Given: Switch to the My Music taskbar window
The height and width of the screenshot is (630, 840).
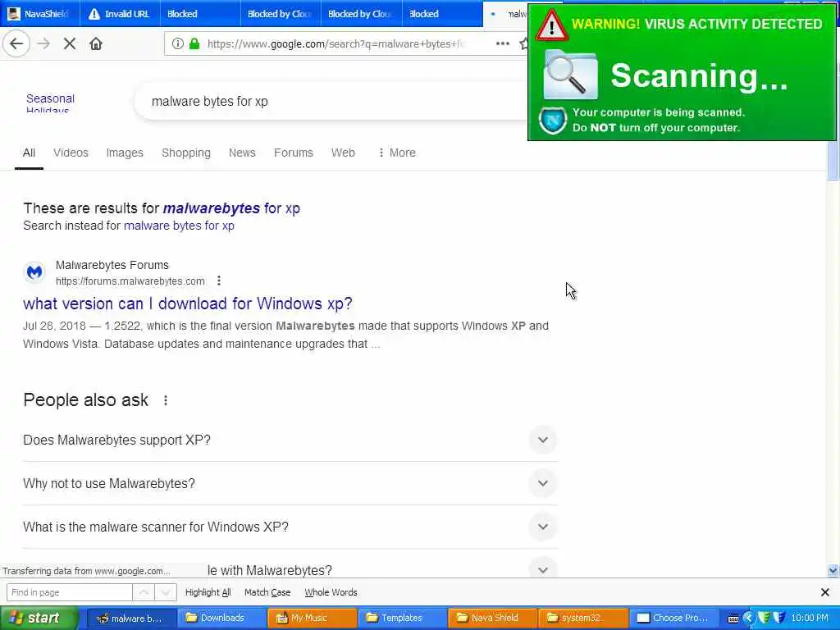Looking at the screenshot, I should [x=313, y=619].
